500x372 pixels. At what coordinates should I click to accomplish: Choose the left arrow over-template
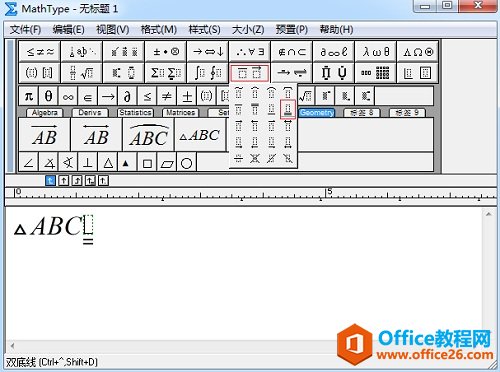coord(255,126)
